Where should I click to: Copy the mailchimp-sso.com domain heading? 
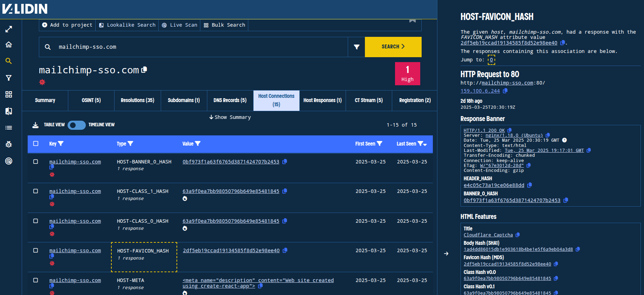point(144,70)
